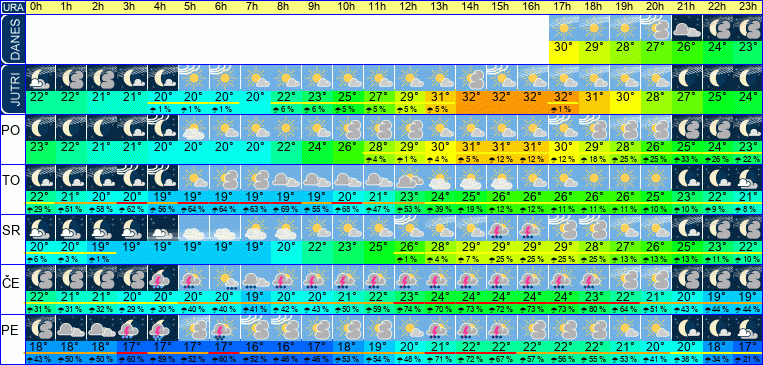This screenshot has width=763, height=365.
Task: Click the rain cloud icon in ČE row at 7h
Action: pyautogui.click(x=255, y=278)
